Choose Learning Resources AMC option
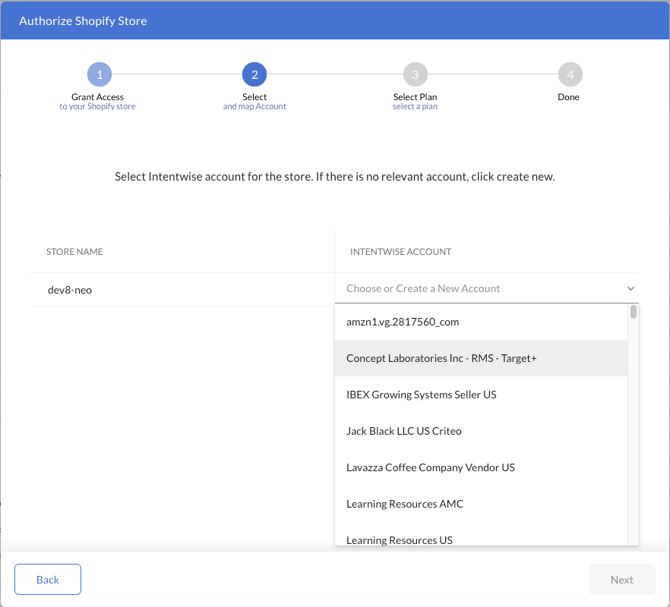Image resolution: width=670 pixels, height=607 pixels. [x=481, y=504]
